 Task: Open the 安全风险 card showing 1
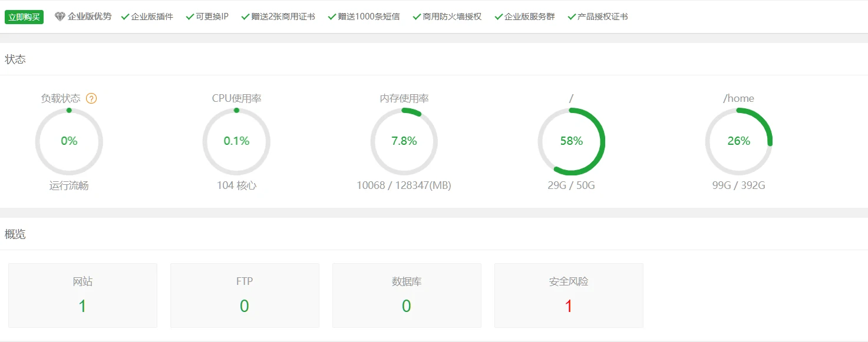coord(569,295)
